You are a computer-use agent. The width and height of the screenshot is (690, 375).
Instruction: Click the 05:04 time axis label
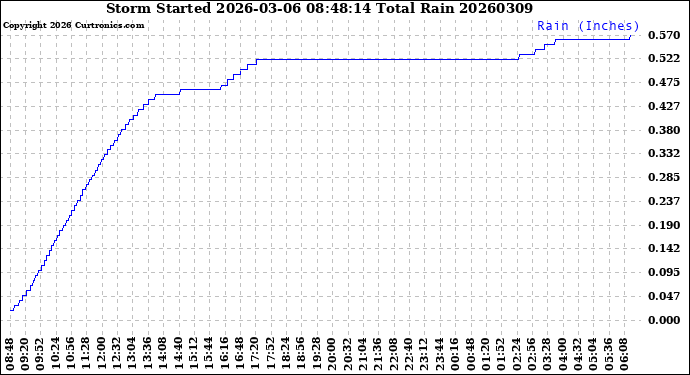594,354
